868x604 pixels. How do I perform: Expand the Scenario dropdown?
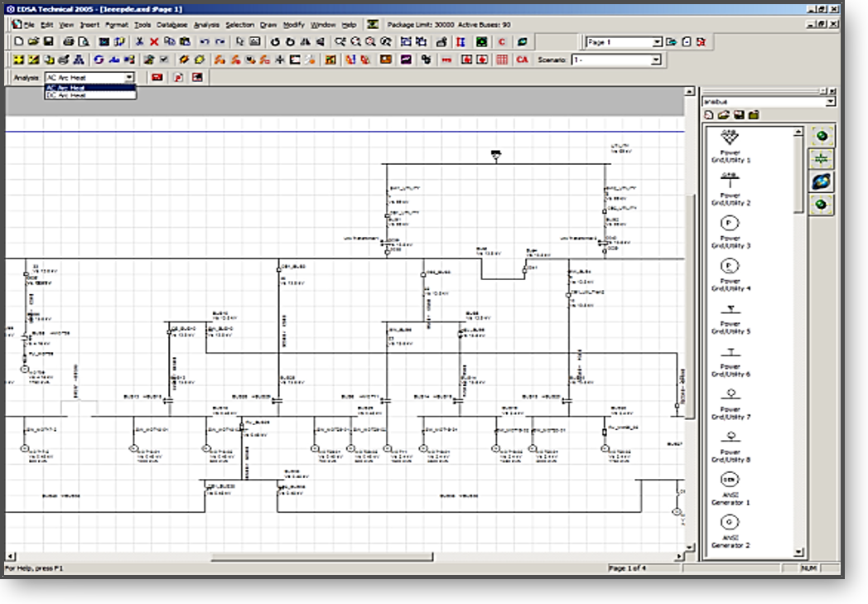[x=656, y=60]
